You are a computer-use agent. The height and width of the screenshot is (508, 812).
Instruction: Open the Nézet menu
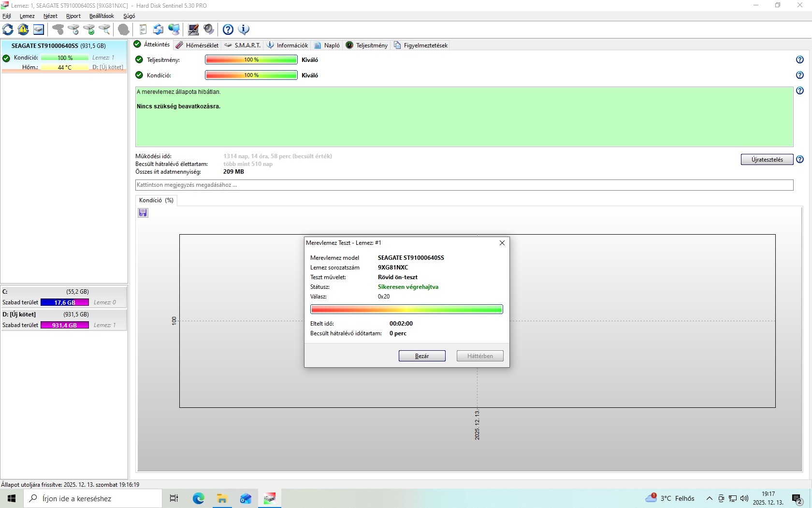click(50, 16)
